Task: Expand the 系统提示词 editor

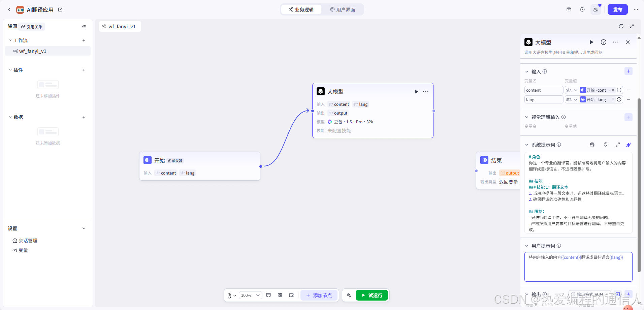Action: pyautogui.click(x=618, y=145)
